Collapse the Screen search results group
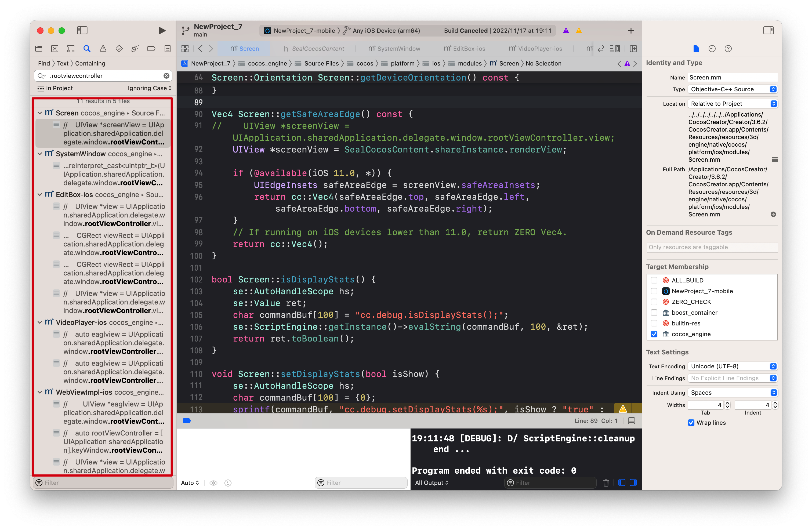The image size is (812, 530). point(40,113)
